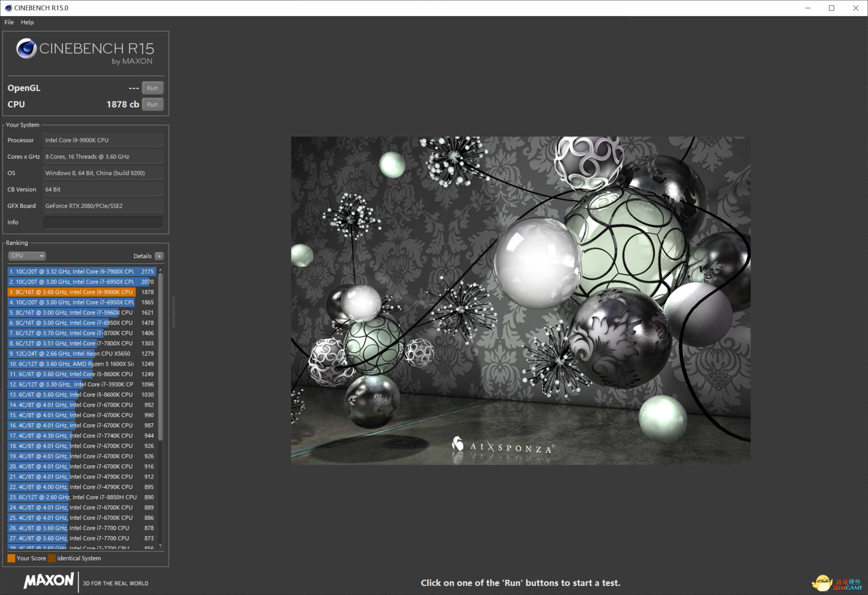Click the Details arrow icon

coord(160,256)
